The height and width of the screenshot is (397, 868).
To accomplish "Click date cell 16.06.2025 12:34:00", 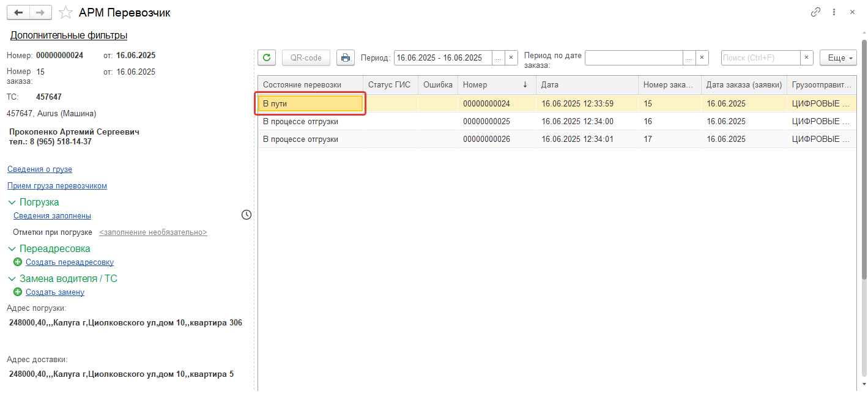I will click(x=587, y=121).
